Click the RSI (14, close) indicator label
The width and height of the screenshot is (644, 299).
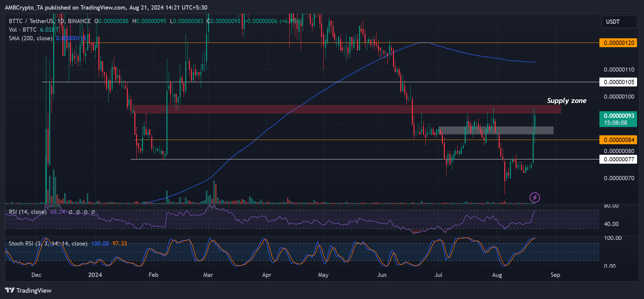coord(27,212)
